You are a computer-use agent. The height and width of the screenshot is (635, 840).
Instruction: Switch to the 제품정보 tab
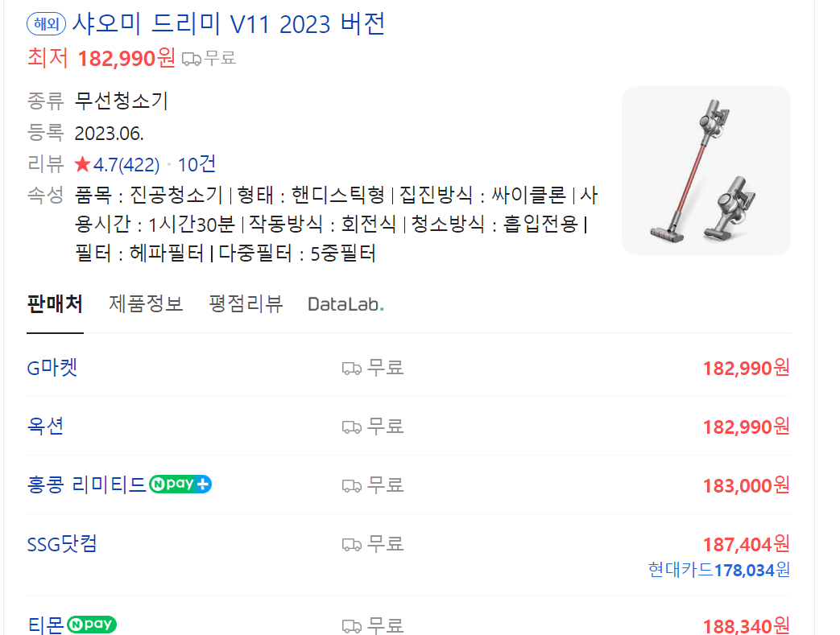146,304
